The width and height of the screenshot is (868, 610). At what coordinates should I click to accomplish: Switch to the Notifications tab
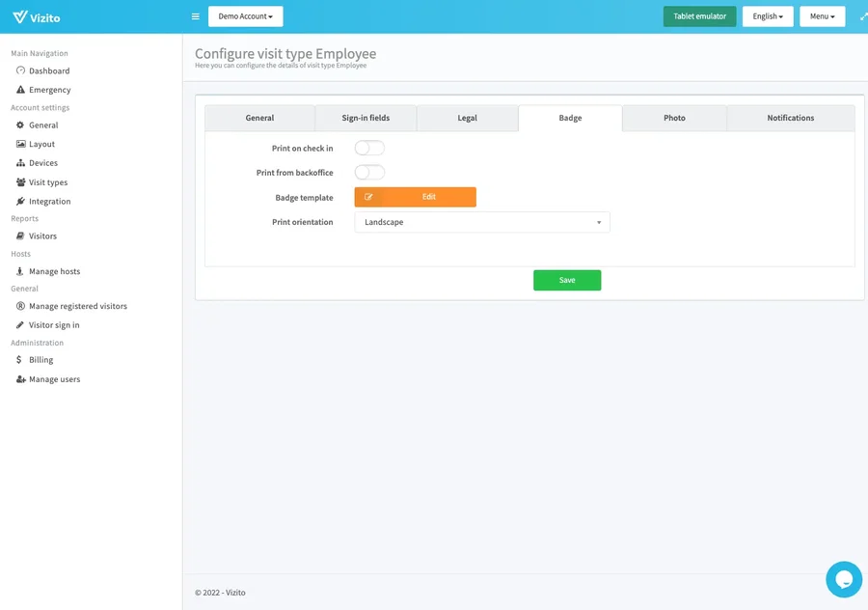point(790,118)
